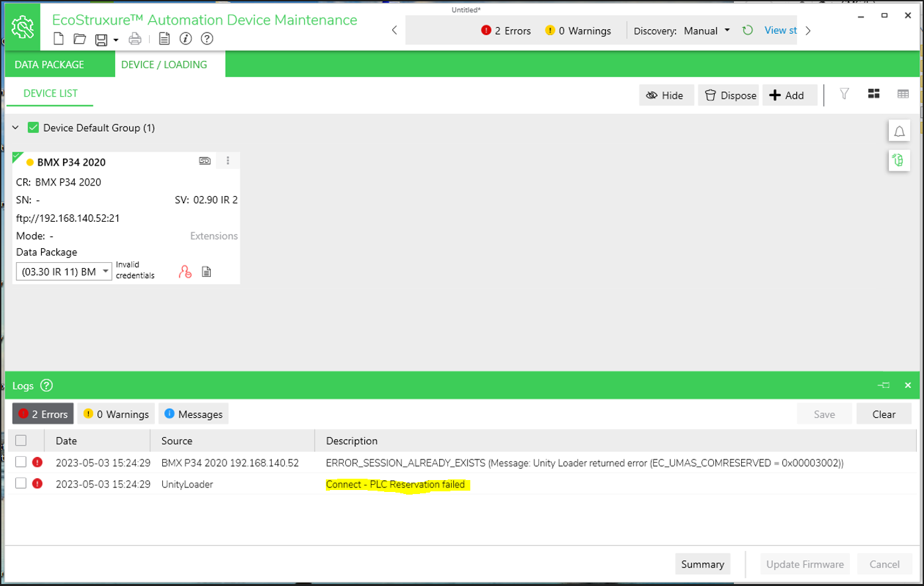Open the data package notes document icon
924x586 pixels.
pyautogui.click(x=207, y=271)
